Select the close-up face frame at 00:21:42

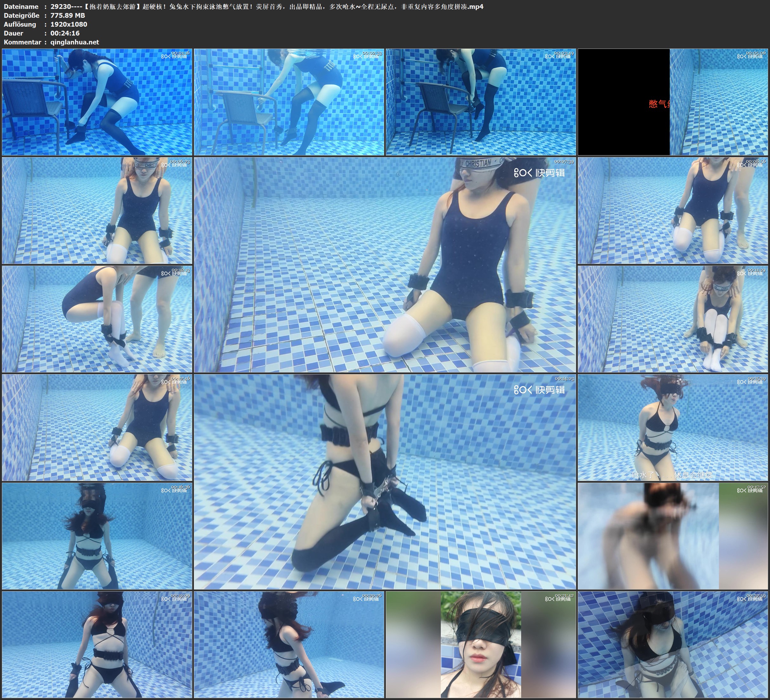481,644
